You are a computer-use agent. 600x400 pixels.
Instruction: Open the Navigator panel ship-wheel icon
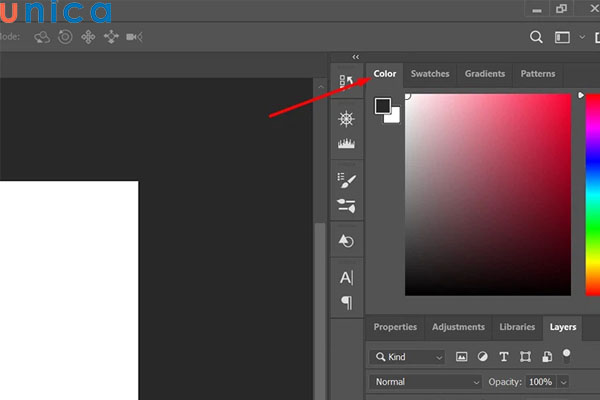(346, 119)
